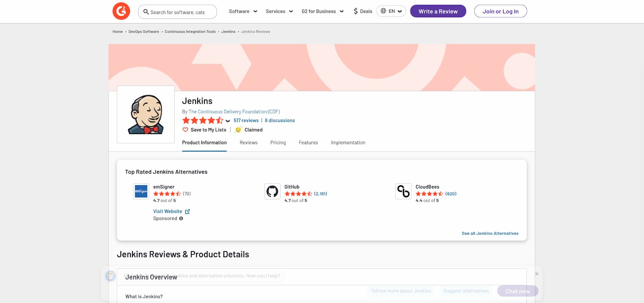
Task: Click Tell me more about Jenkins
Action: 401,291
